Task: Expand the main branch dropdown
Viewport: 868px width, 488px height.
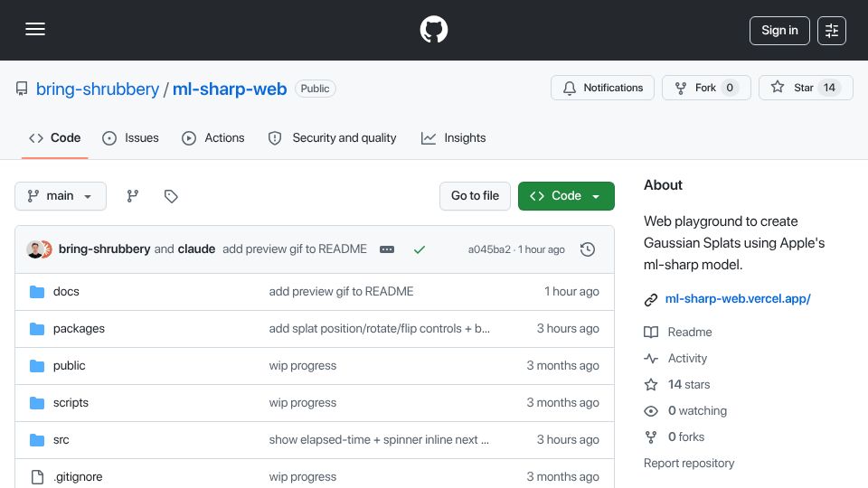Action: click(x=61, y=196)
